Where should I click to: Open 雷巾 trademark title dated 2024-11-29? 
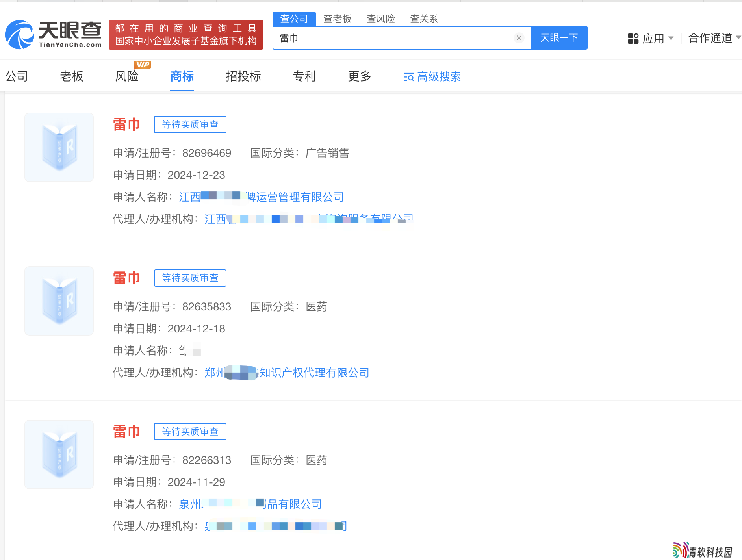pos(127,432)
